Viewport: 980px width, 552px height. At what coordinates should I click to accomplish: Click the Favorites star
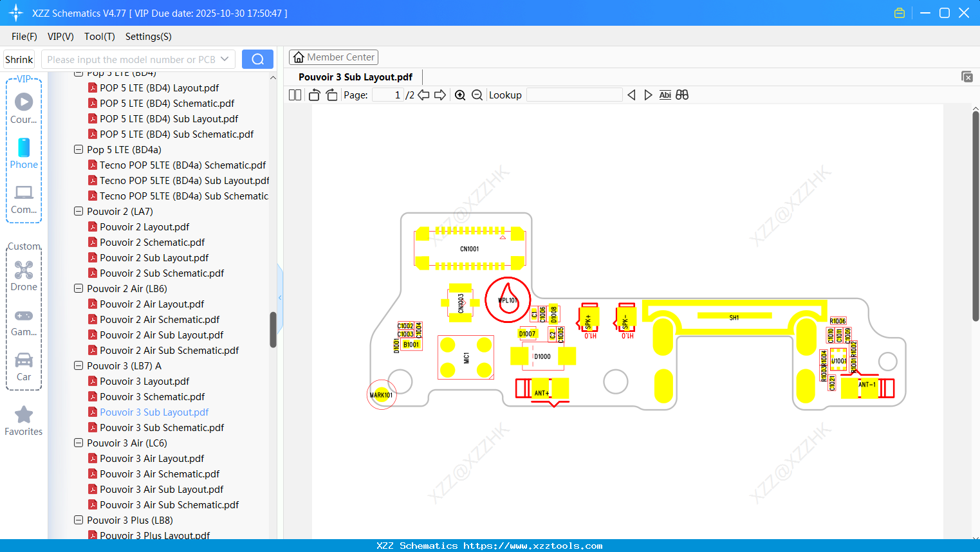click(x=23, y=414)
